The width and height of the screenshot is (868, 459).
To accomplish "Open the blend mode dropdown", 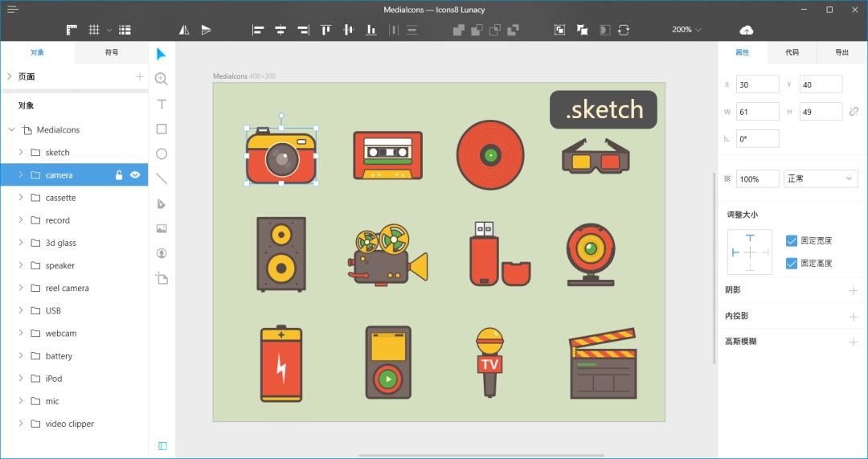I will click(820, 178).
